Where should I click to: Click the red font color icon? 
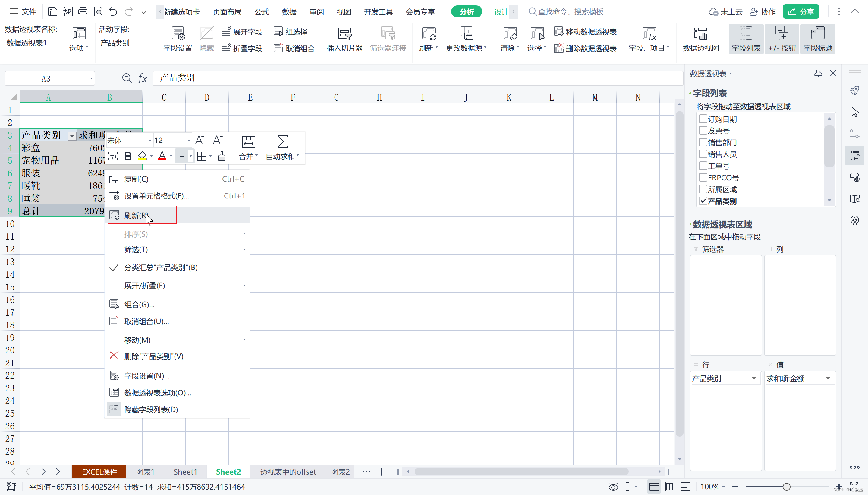162,156
